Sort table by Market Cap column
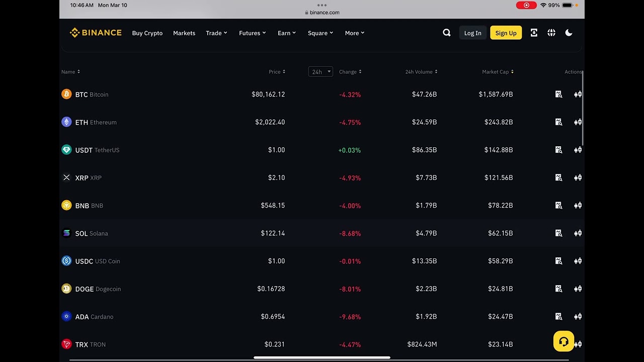The image size is (644, 362). [498, 72]
